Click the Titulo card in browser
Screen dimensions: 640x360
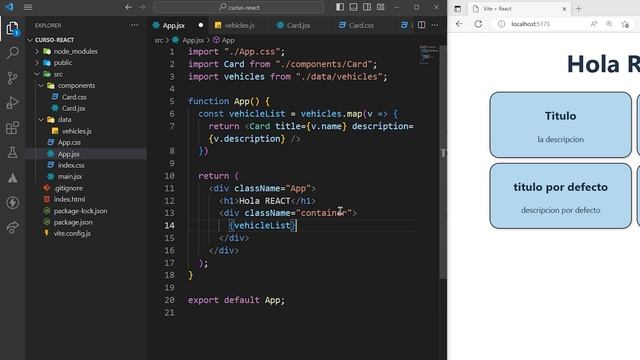tap(560, 125)
